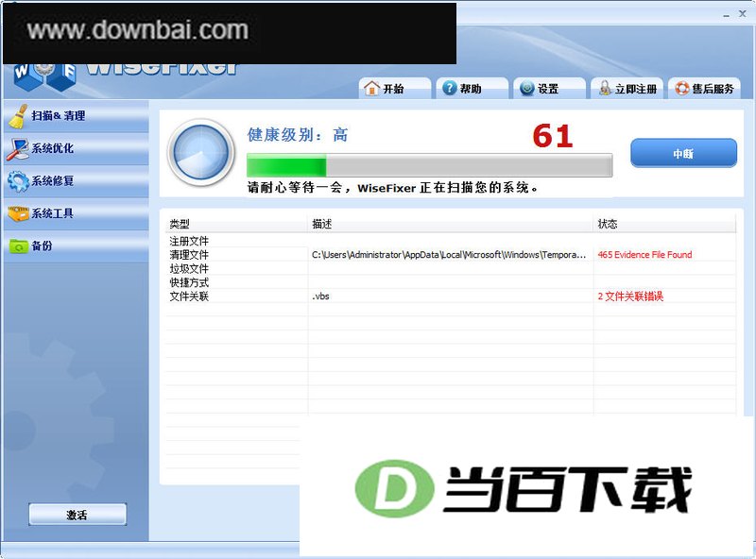
Task: Select the 注册文件 row
Action: click(451, 241)
